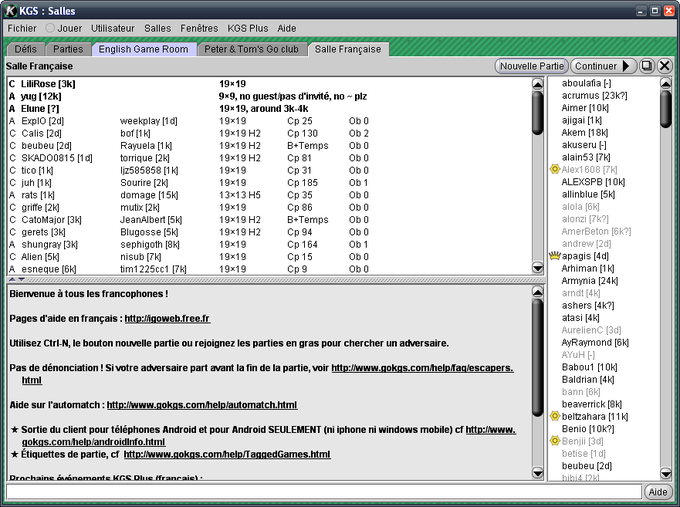Open the Salles menu
Image resolution: width=680 pixels, height=507 pixels.
click(x=157, y=28)
